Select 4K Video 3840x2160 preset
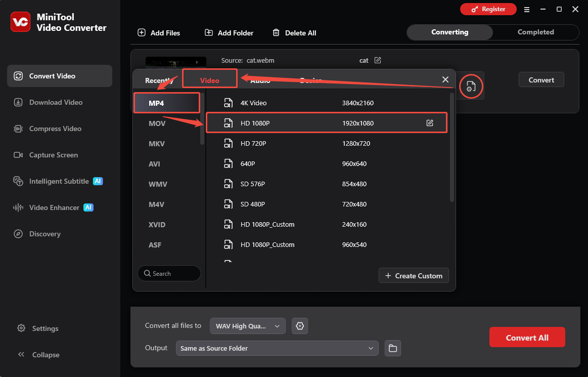The height and width of the screenshot is (377, 588). click(327, 103)
